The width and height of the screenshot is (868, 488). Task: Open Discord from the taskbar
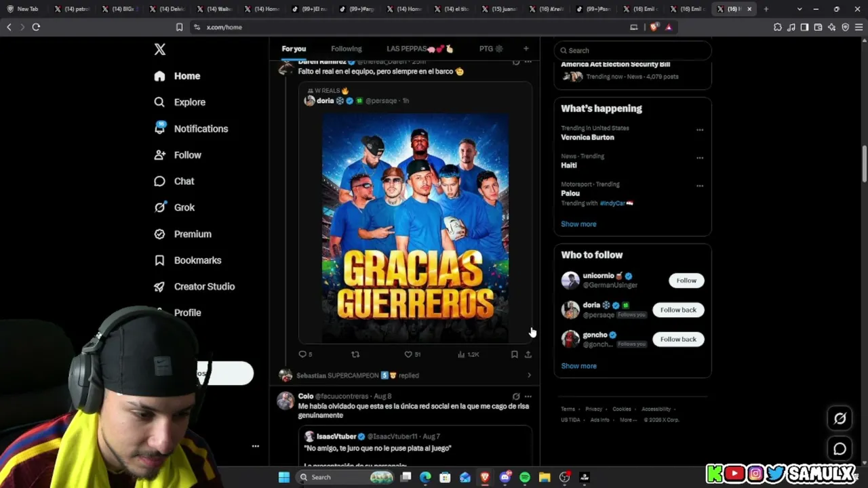(x=505, y=477)
